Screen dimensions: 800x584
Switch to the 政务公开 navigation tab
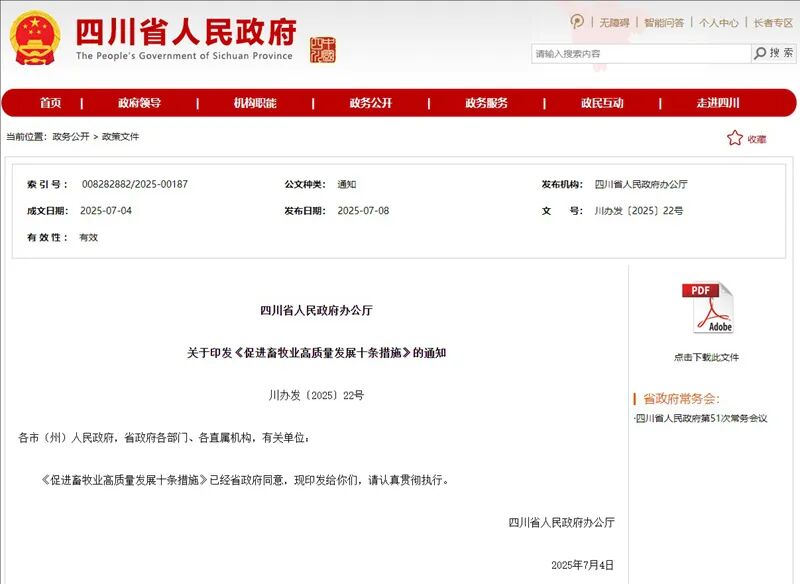[370, 103]
